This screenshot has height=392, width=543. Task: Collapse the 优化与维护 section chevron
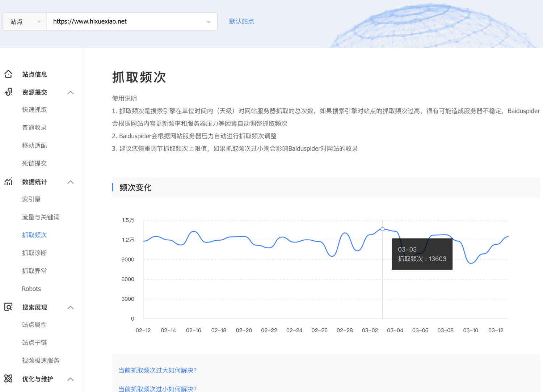coord(71,379)
